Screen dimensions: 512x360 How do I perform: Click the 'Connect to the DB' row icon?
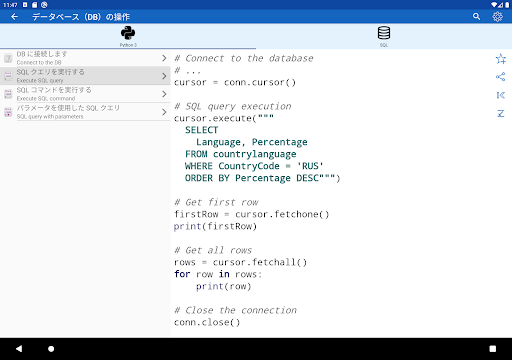pos(8,58)
